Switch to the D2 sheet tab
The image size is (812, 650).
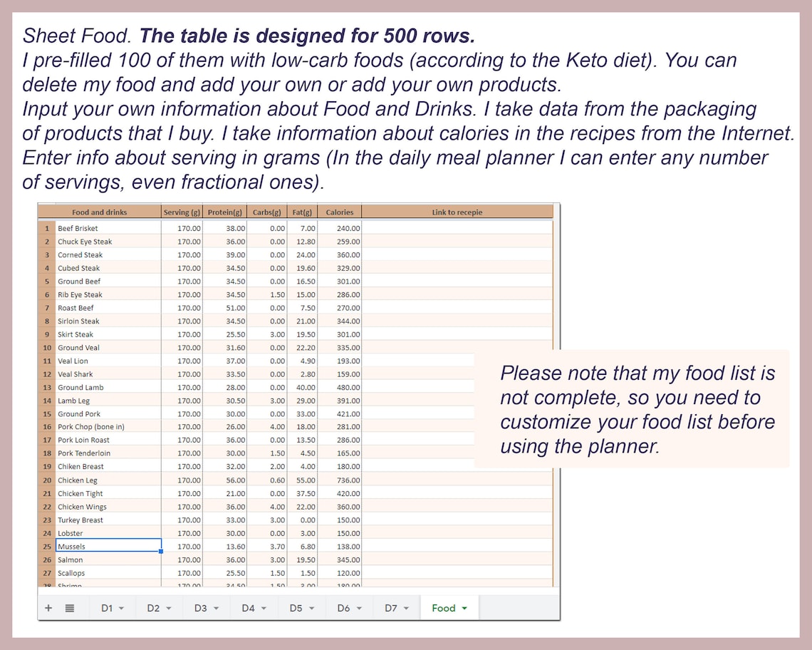pyautogui.click(x=154, y=607)
